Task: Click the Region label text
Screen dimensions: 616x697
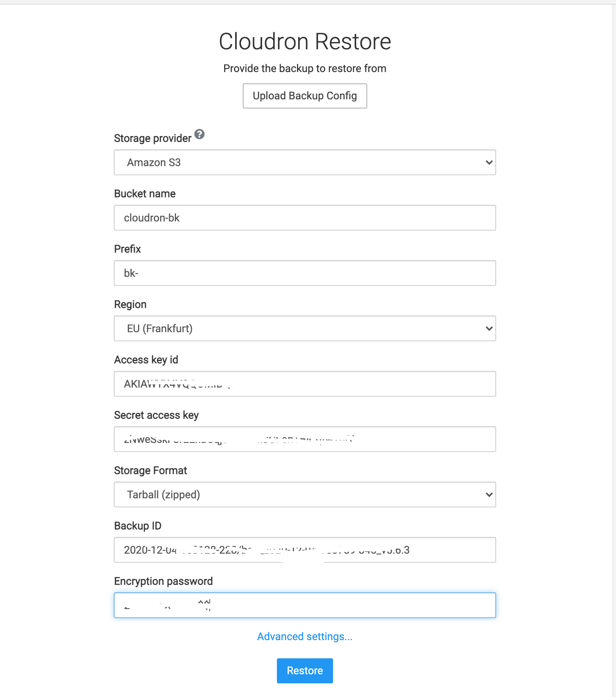Action: point(130,305)
